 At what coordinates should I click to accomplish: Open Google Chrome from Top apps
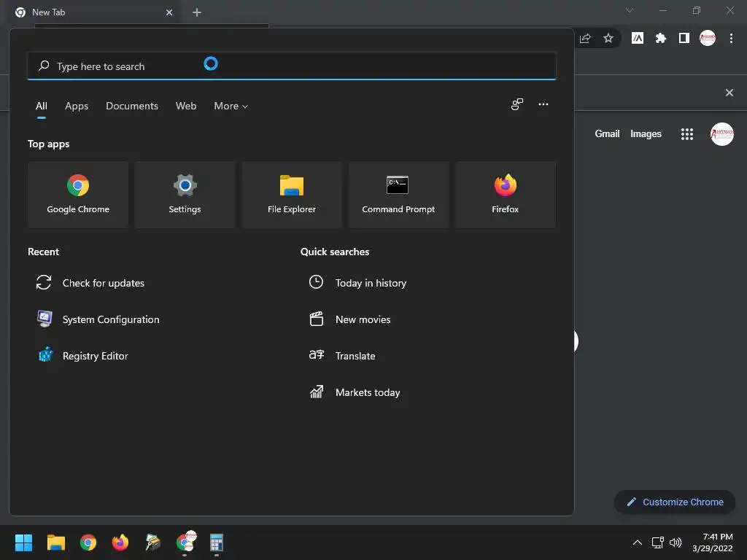tap(78, 195)
